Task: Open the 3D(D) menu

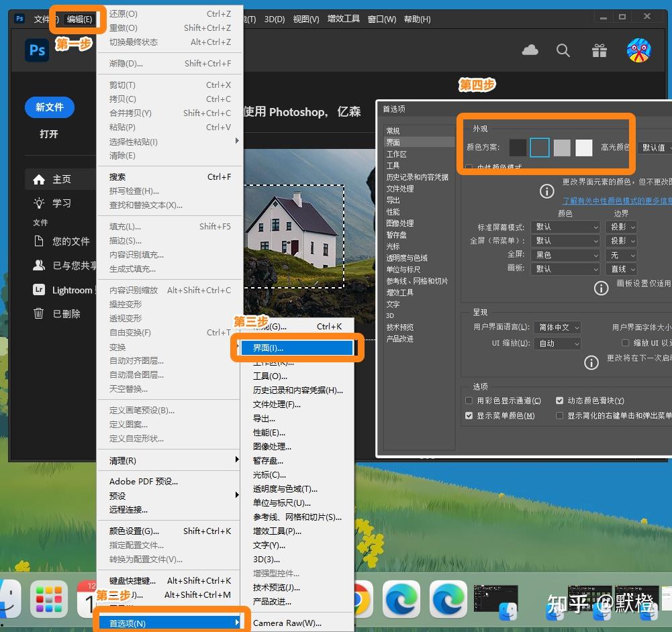Action: click(275, 19)
